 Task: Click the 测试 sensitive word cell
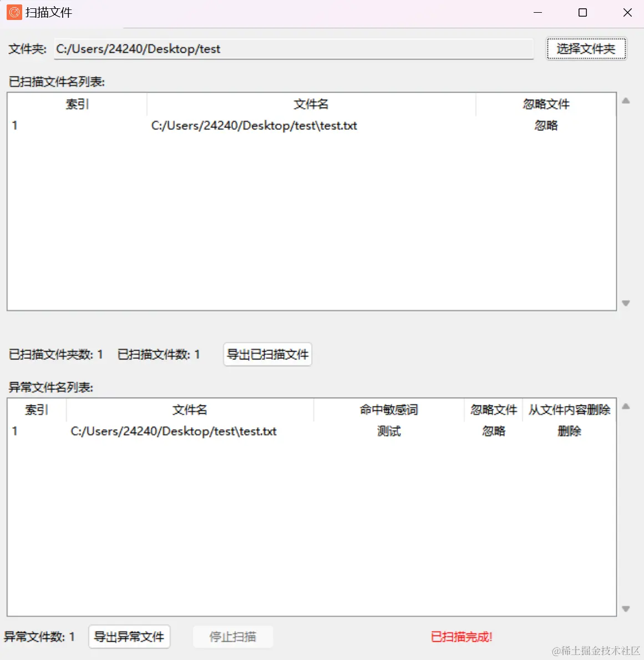coord(389,431)
